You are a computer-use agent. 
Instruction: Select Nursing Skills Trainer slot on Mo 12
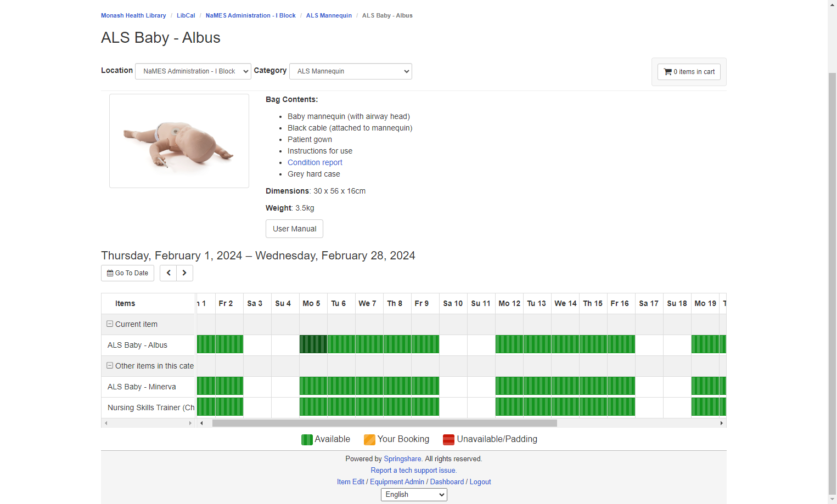[x=509, y=407]
